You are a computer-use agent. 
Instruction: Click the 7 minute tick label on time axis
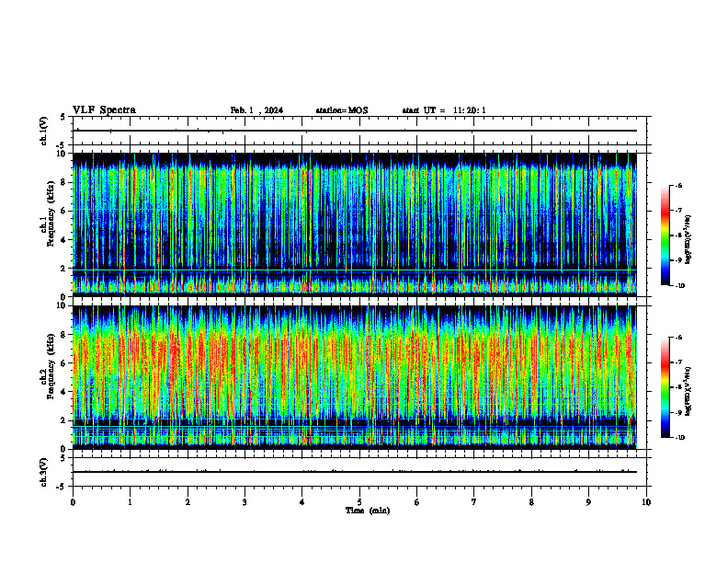click(474, 502)
